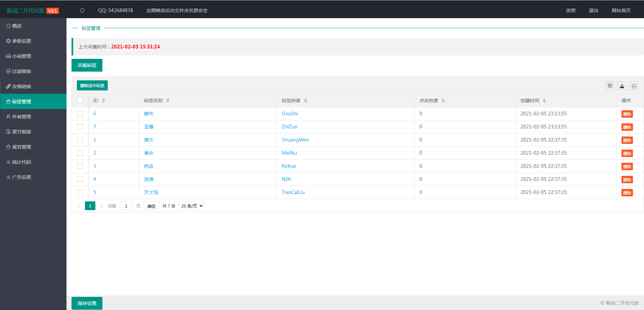Click 改密 in the top bar
The height and width of the screenshot is (310, 644).
coord(570,10)
